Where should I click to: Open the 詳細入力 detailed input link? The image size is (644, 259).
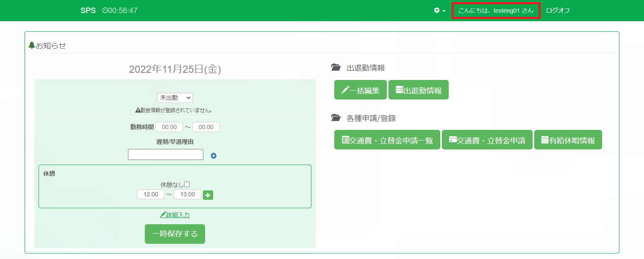coord(175,215)
